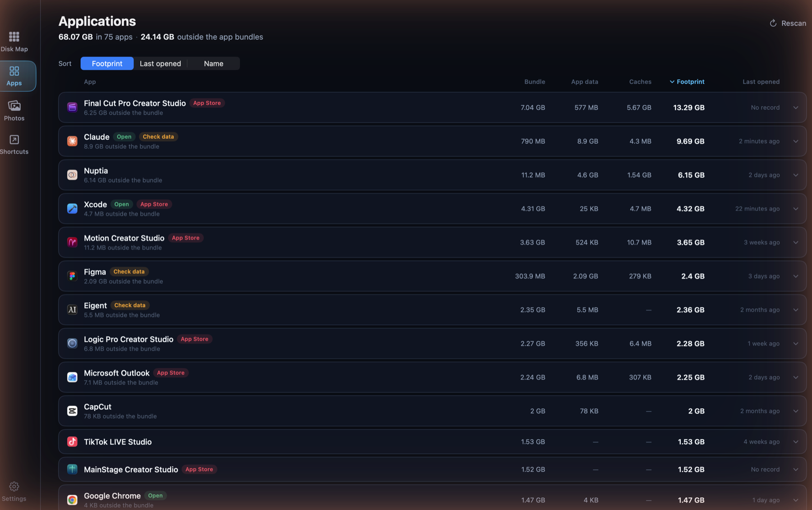The height and width of the screenshot is (510, 812).
Task: Expand the Claude row chevron
Action: tap(796, 141)
